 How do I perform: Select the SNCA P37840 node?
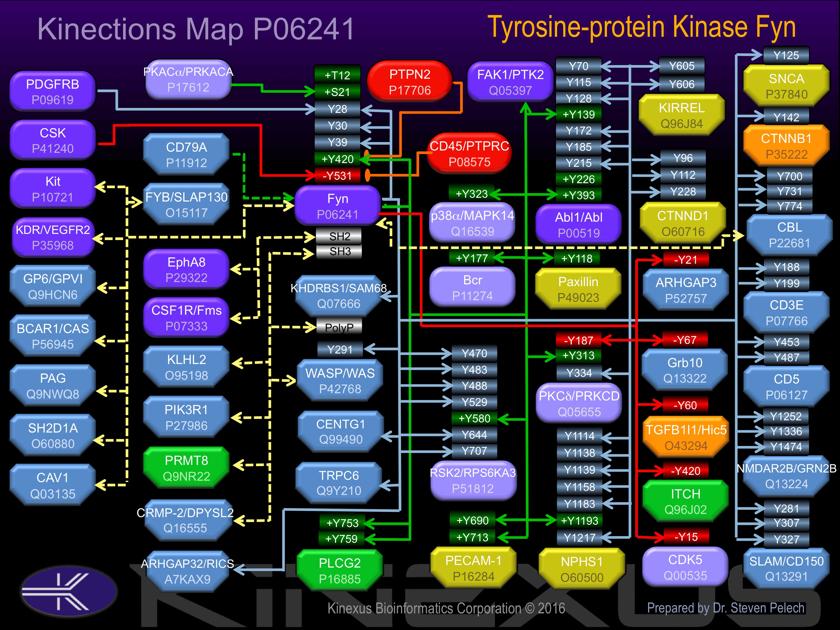tap(786, 86)
